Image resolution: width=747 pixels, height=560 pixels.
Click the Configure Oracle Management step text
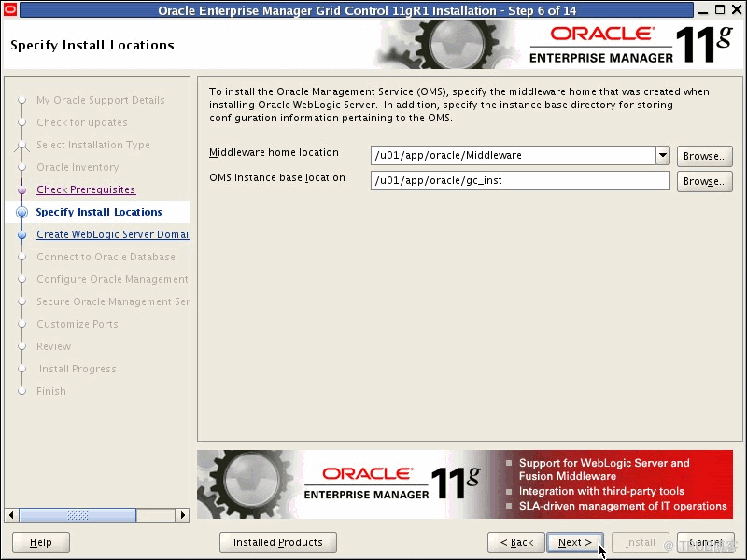(112, 279)
